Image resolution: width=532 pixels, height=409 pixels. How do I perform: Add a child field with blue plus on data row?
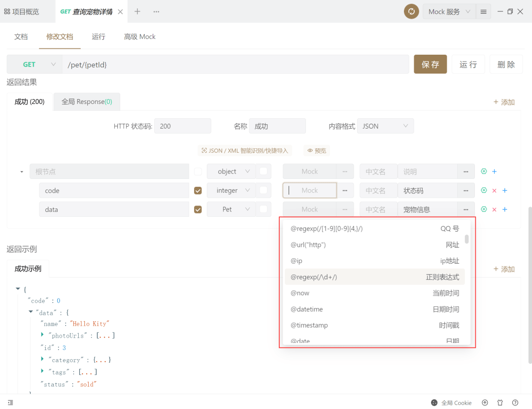(x=504, y=209)
